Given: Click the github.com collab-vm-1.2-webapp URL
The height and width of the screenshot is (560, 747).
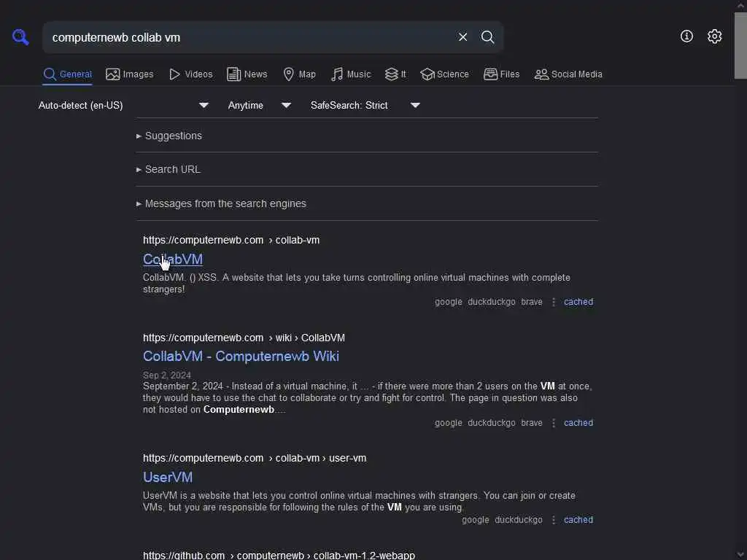Looking at the screenshot, I should (x=279, y=555).
